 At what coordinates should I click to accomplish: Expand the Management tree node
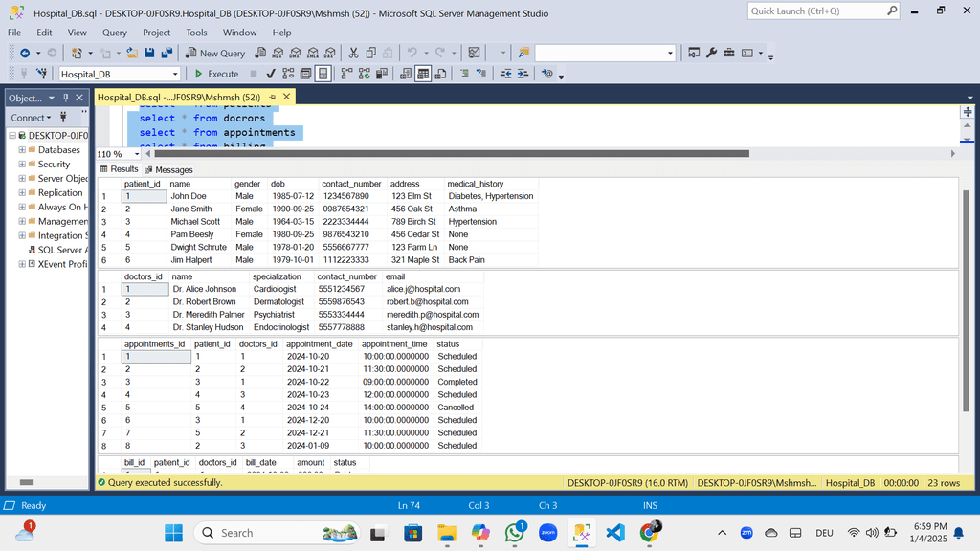click(x=22, y=221)
